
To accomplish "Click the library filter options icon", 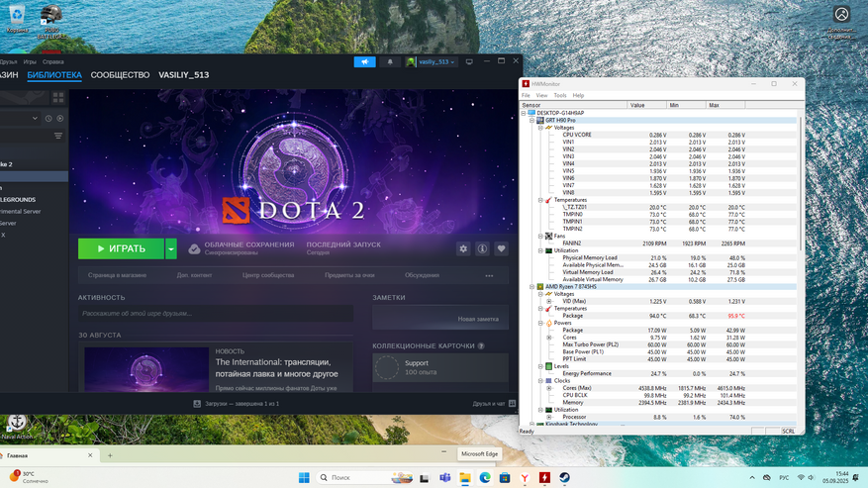I will pos(57,136).
